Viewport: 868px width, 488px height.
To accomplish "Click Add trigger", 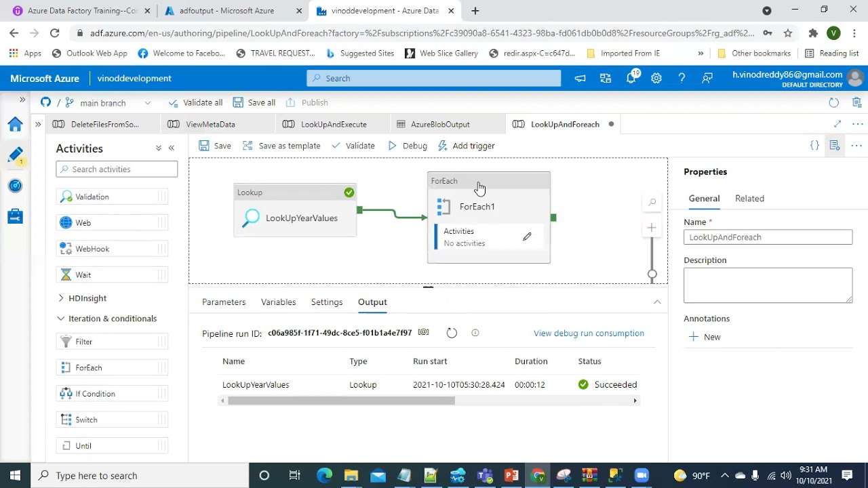I will (x=467, y=146).
